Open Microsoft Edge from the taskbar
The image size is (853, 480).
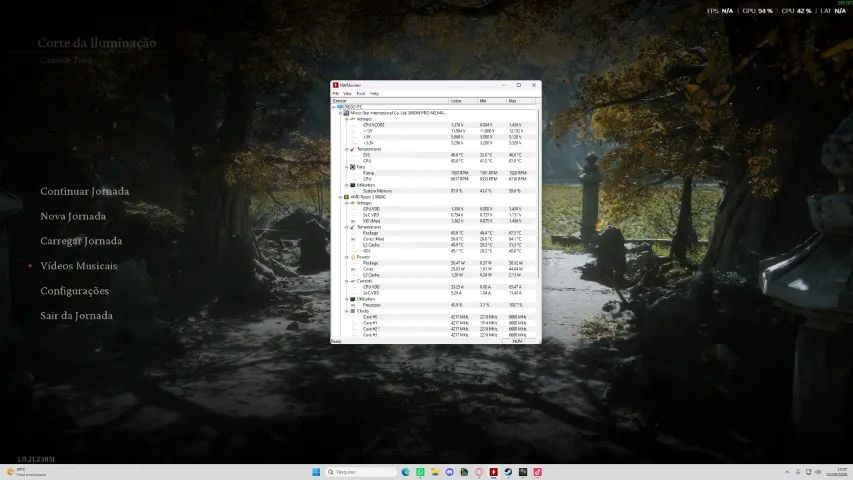click(405, 472)
